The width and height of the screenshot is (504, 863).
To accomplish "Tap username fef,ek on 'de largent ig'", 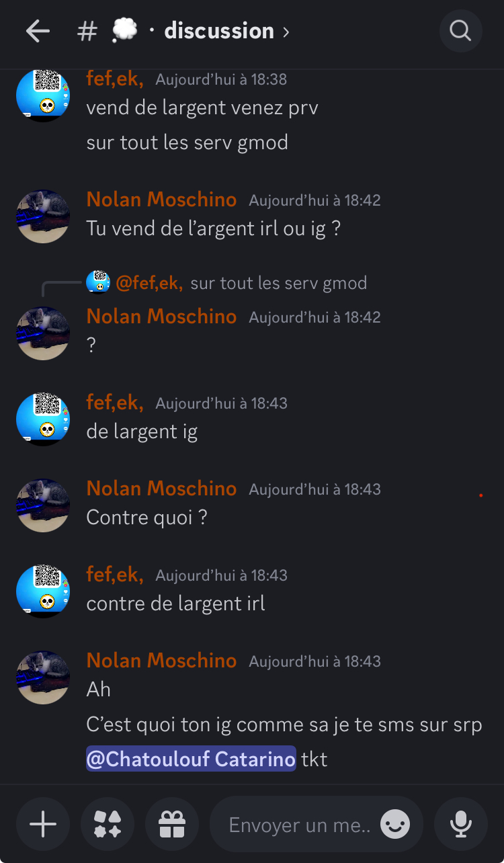I will point(115,403).
